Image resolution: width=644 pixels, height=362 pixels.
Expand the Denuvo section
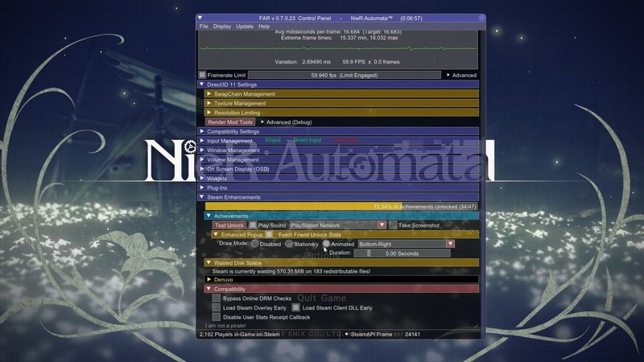(x=341, y=279)
